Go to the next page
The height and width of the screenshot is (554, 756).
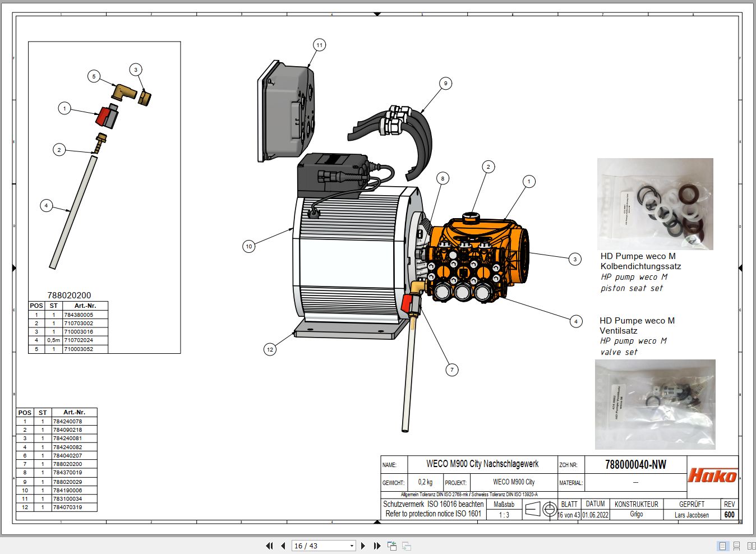[363, 546]
